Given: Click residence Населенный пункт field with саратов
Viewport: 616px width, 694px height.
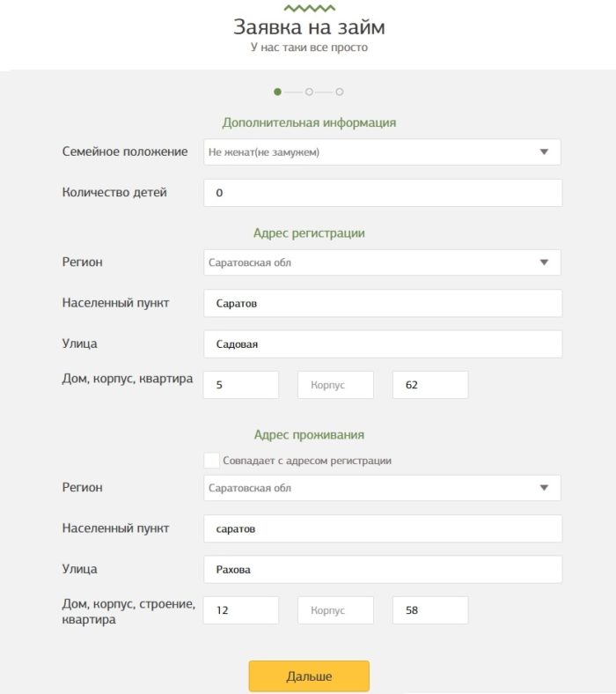Looking at the screenshot, I should 382,528.
